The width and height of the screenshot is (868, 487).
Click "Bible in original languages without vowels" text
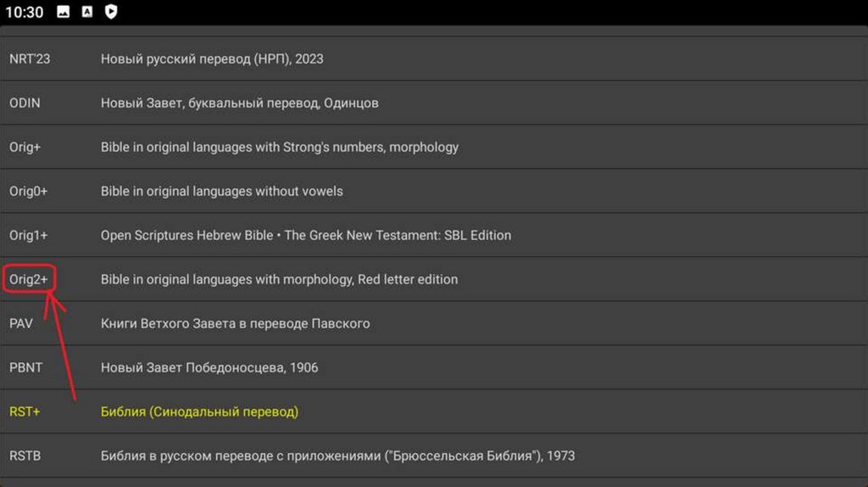point(222,192)
